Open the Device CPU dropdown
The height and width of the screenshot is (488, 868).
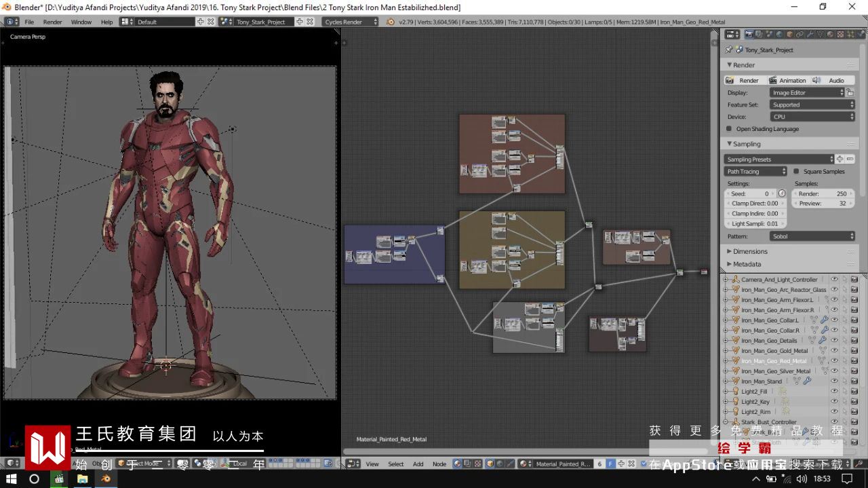pos(812,117)
